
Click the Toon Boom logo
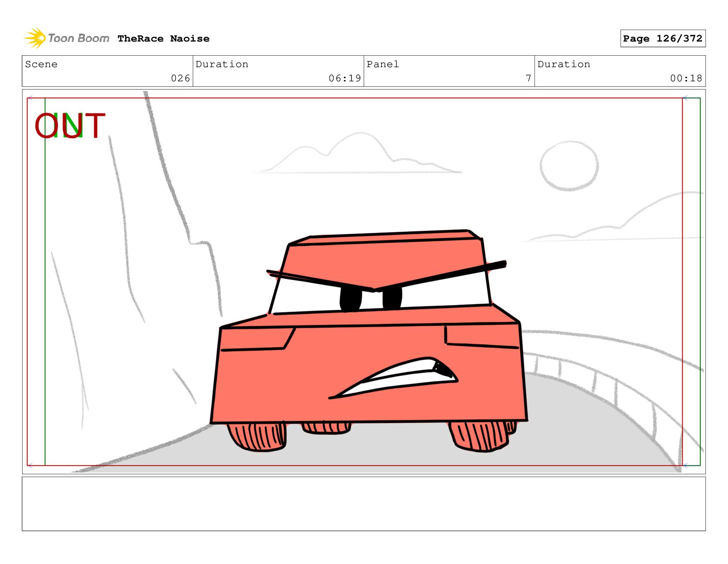click(67, 38)
